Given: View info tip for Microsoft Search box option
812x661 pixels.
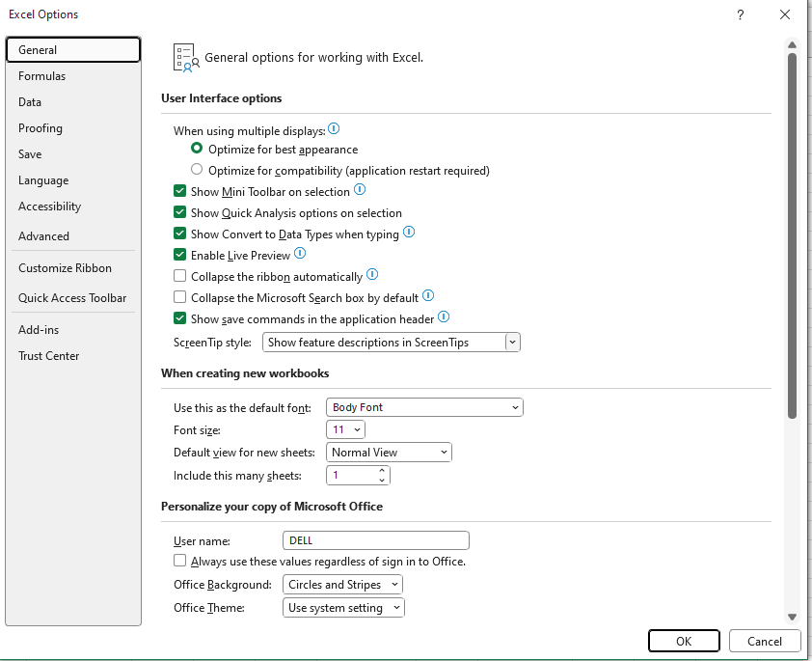Looking at the screenshot, I should [428, 295].
